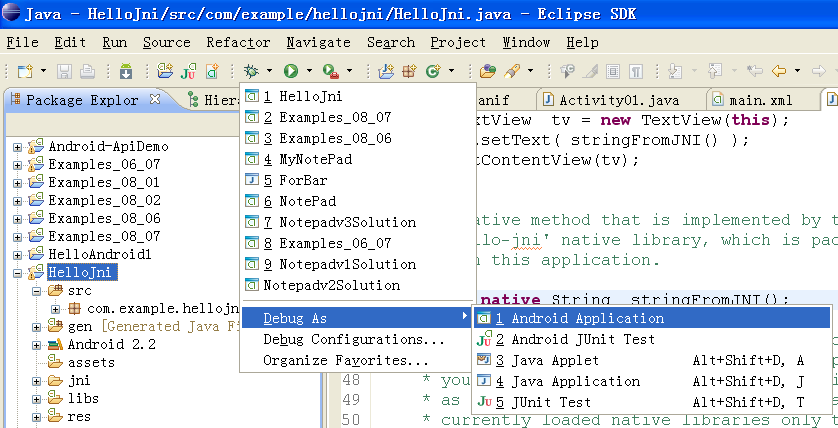The image size is (838, 428).
Task: Click the Open Type icon
Action: point(487,71)
